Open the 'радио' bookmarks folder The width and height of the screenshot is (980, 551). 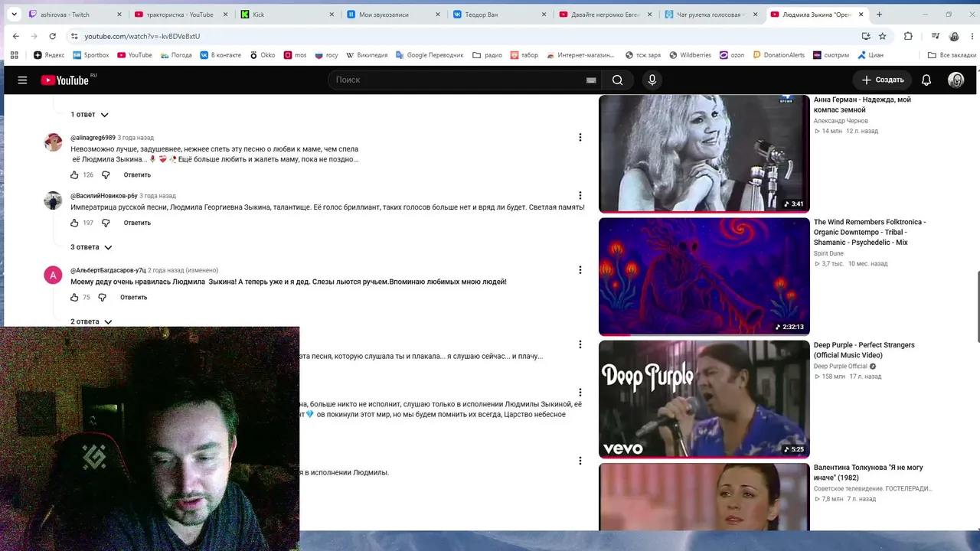[488, 55]
